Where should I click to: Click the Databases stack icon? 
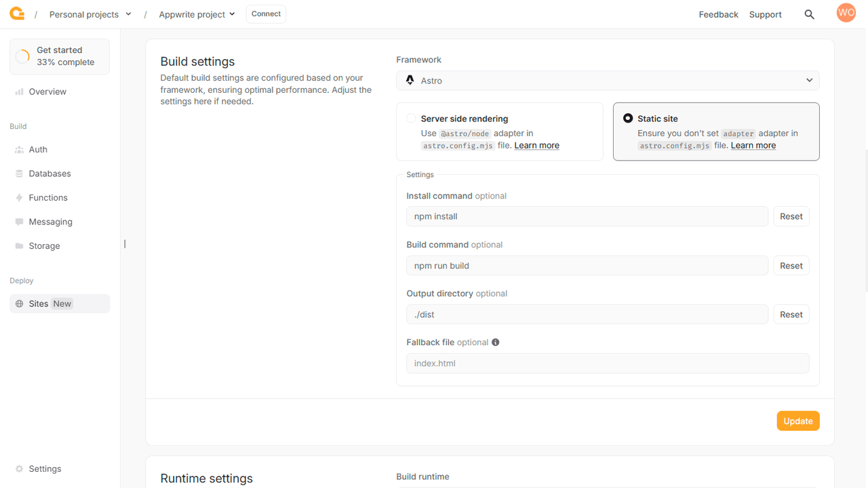[x=19, y=174]
